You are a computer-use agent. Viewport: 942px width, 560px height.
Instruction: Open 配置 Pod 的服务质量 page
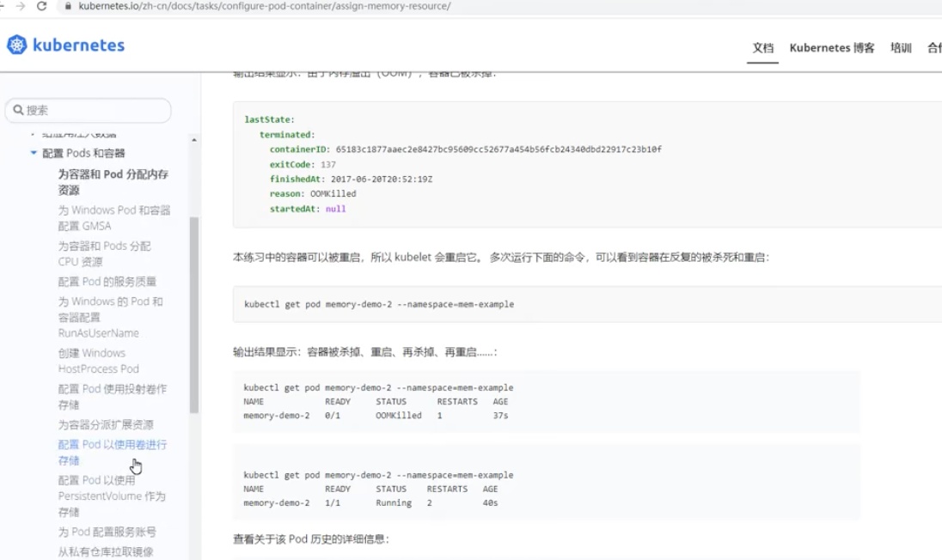pos(107,282)
